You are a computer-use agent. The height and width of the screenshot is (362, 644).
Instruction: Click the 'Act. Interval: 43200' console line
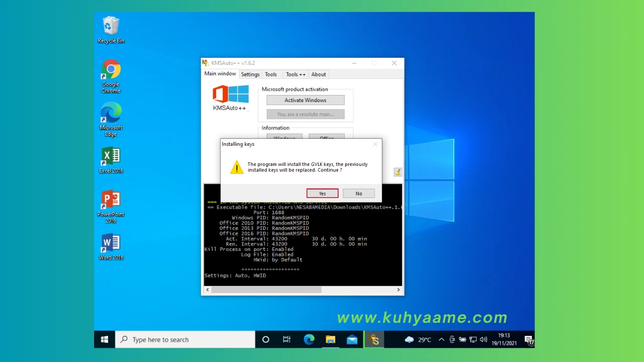tap(296, 239)
